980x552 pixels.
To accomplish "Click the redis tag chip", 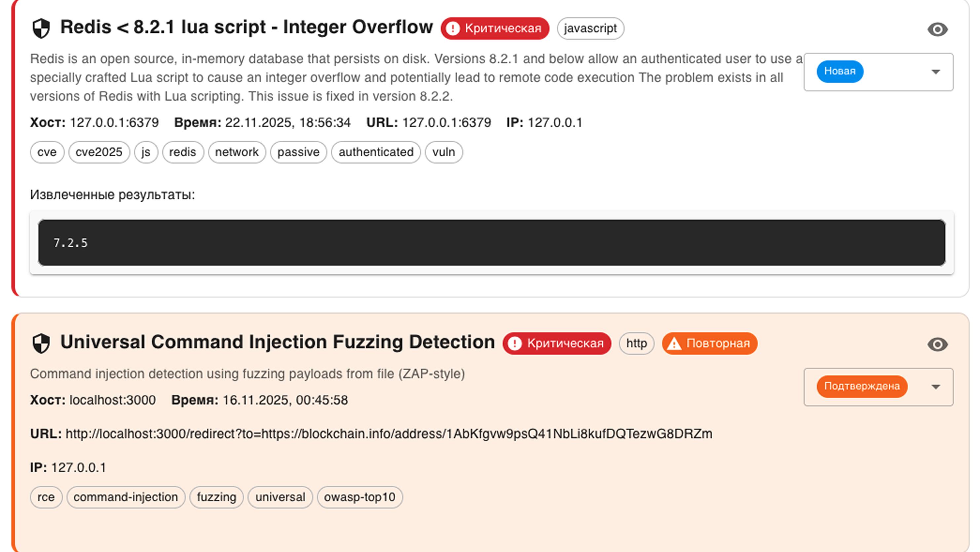I will click(x=183, y=152).
